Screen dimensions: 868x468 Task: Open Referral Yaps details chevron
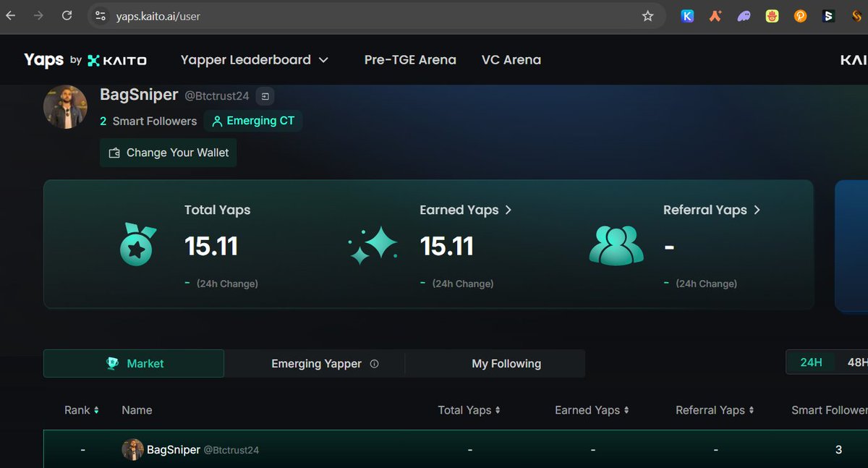click(x=757, y=210)
